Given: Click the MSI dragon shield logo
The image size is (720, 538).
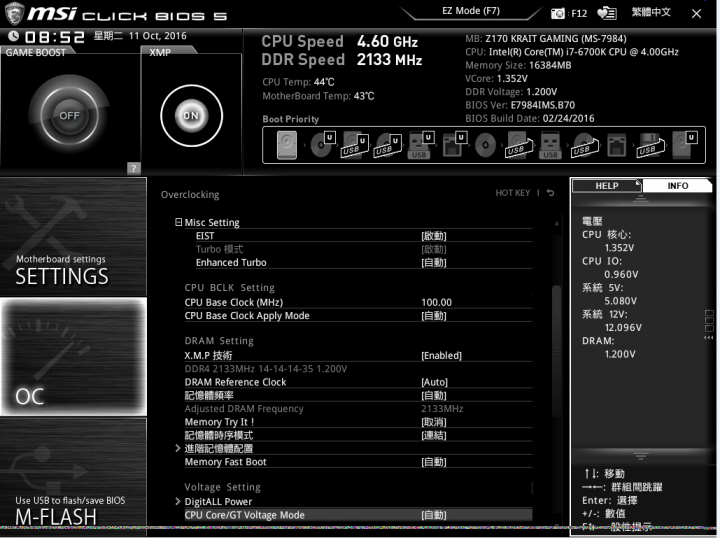Looking at the screenshot, I should click(x=14, y=13).
